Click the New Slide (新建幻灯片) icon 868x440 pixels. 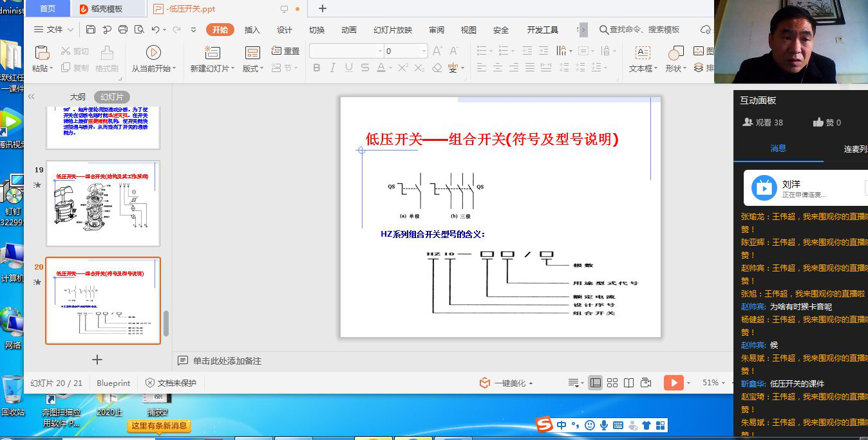212,52
